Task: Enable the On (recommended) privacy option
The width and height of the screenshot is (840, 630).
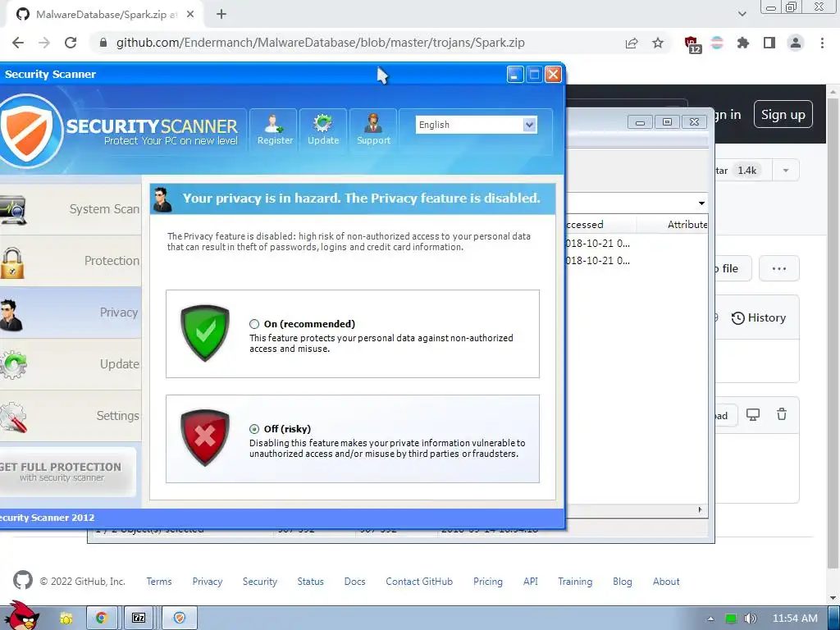Action: [254, 324]
